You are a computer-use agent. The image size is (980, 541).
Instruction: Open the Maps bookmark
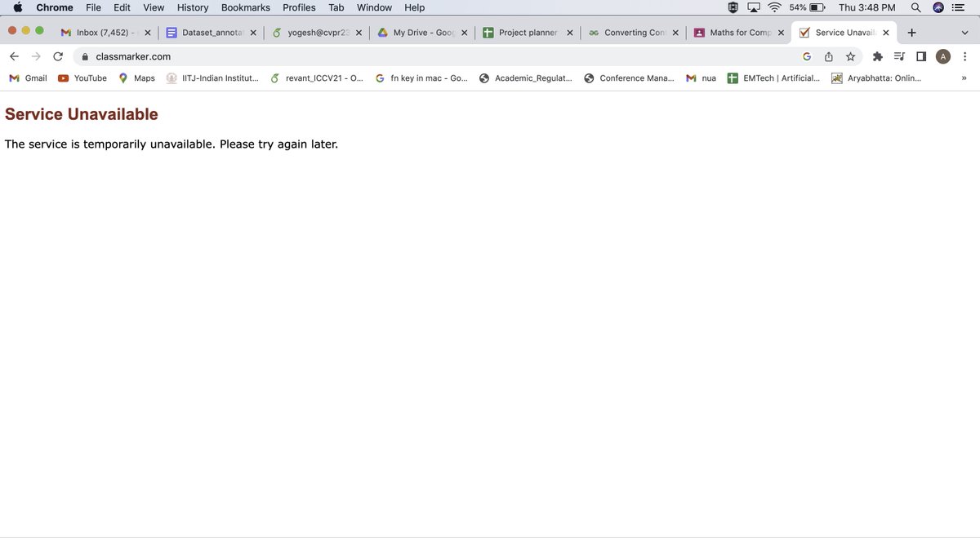(136, 78)
